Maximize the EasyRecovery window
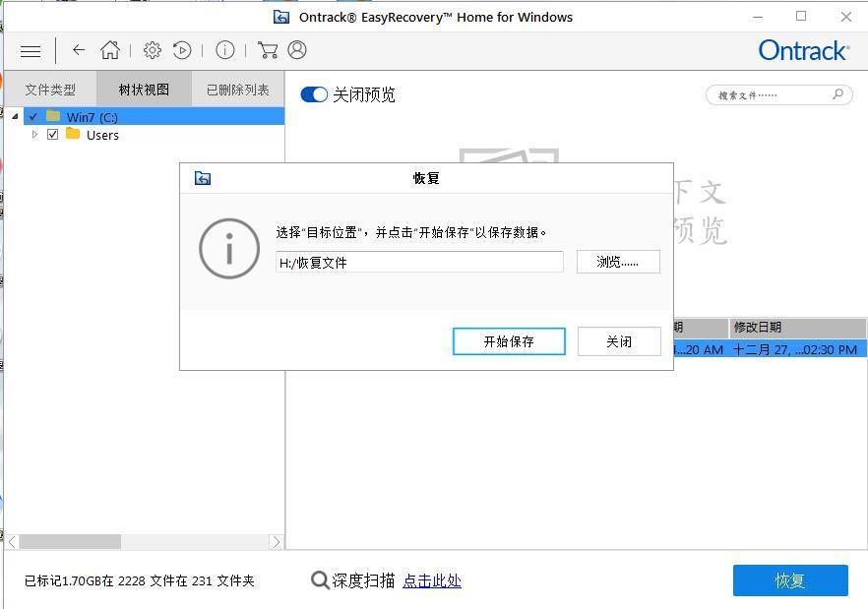The height and width of the screenshot is (609, 868). click(801, 17)
